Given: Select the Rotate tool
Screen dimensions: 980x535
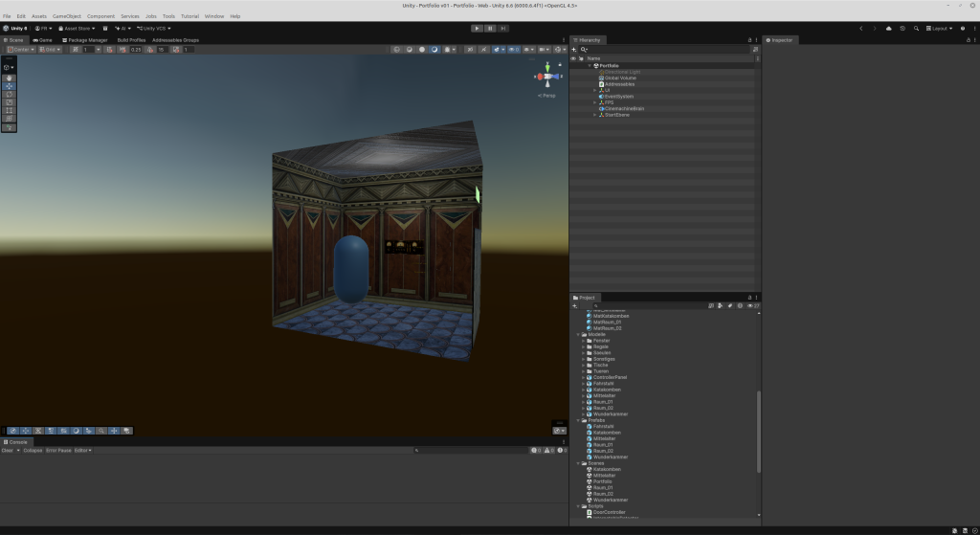Looking at the screenshot, I should 9,95.
